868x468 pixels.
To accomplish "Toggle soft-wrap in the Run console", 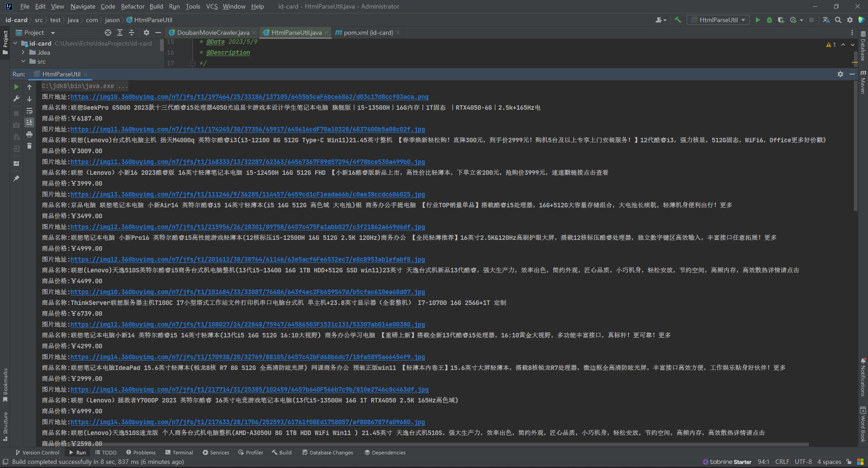I will click(29, 111).
